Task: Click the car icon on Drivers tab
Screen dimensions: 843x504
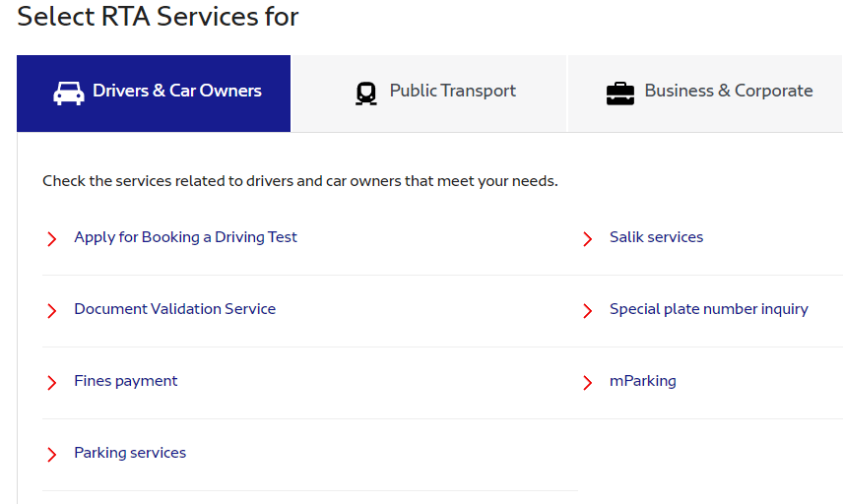Action: coord(69,93)
